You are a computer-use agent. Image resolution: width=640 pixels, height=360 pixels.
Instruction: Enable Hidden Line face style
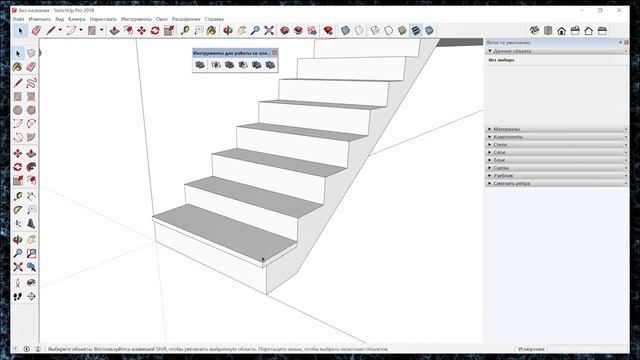(389, 31)
